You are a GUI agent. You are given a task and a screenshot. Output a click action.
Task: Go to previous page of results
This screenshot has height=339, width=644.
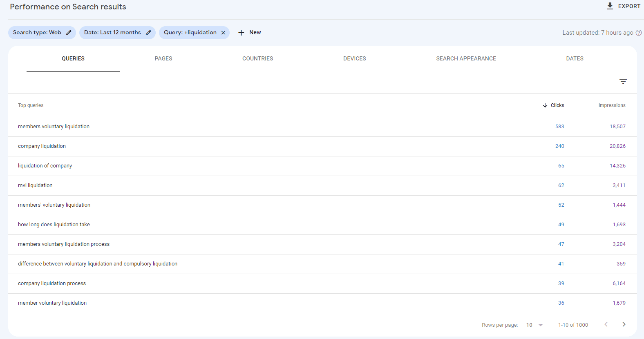[x=606, y=324]
